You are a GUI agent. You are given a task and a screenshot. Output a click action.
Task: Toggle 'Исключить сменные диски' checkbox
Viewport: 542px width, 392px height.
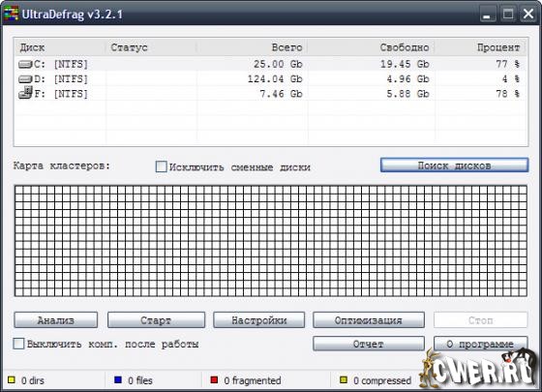[x=161, y=166]
